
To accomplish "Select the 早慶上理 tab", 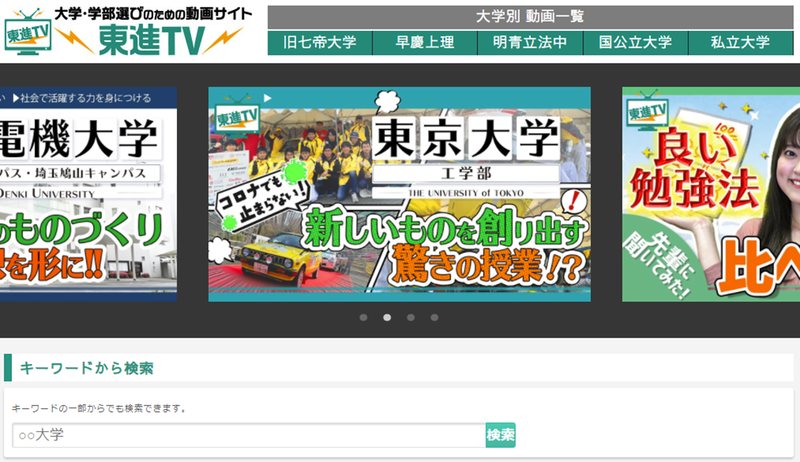I will click(x=425, y=43).
